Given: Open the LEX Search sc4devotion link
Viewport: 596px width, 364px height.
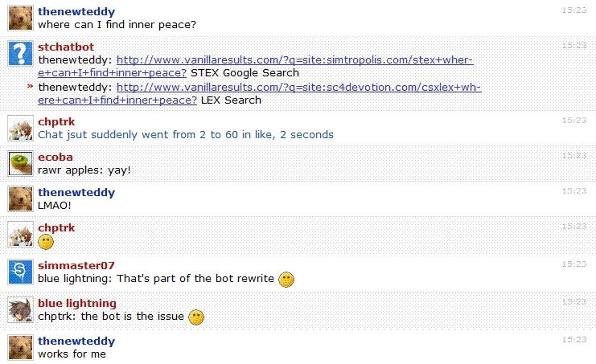Looking at the screenshot, I should pos(260,94).
